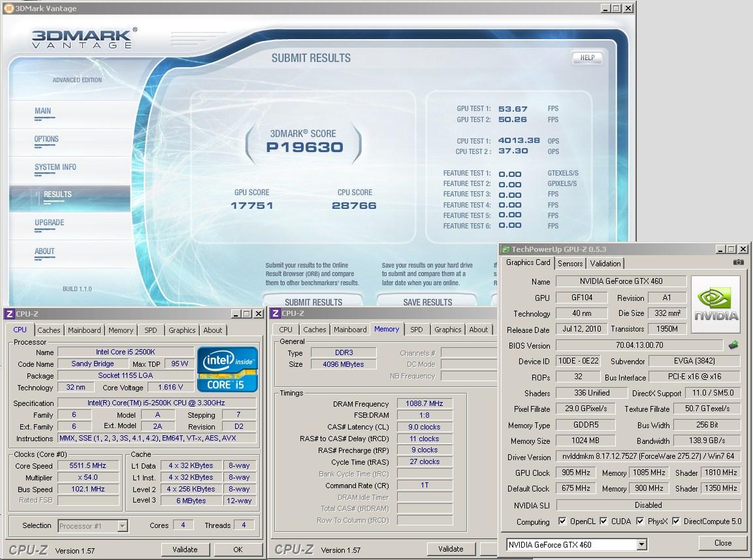Click Validate in left CPU-Z window
This screenshot has height=560, width=753.
[x=185, y=550]
